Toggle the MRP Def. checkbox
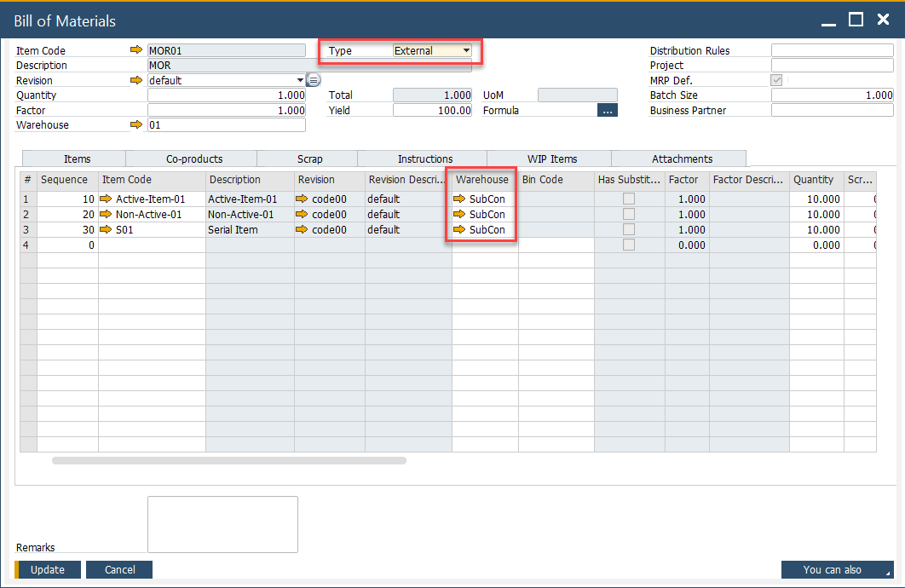This screenshot has width=905, height=588. click(776, 80)
